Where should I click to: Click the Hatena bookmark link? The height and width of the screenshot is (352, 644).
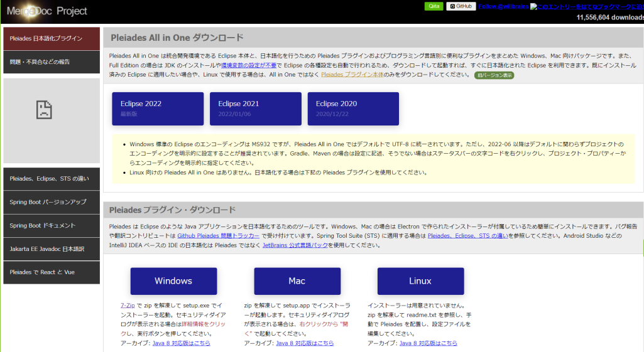(587, 6)
